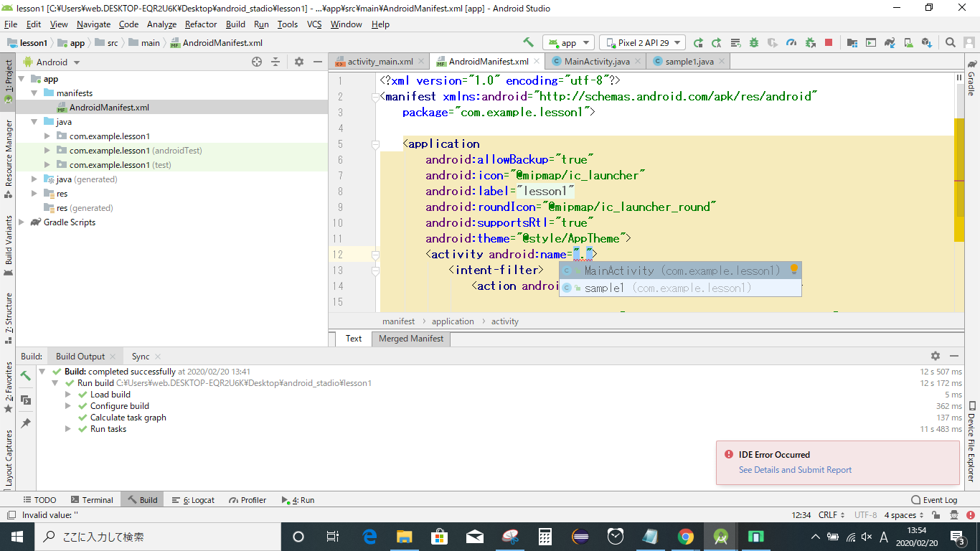The height and width of the screenshot is (551, 980).
Task: Click the green Debug bug icon
Action: (754, 43)
